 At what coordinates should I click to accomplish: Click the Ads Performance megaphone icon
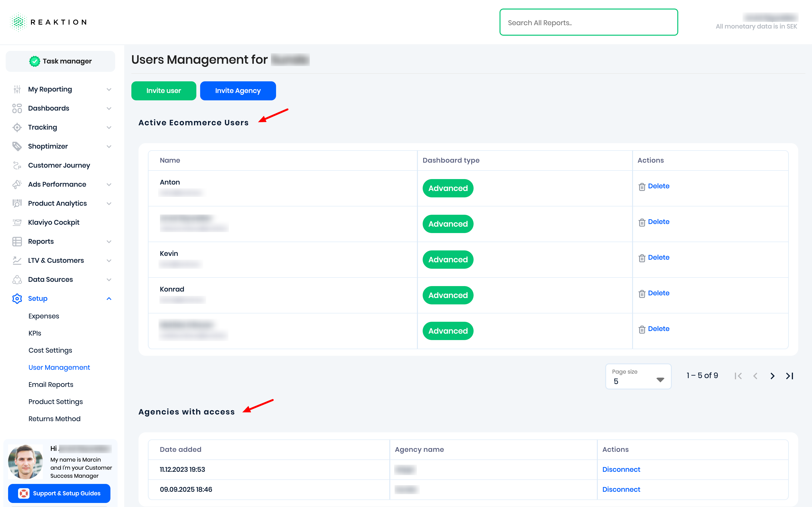17,185
